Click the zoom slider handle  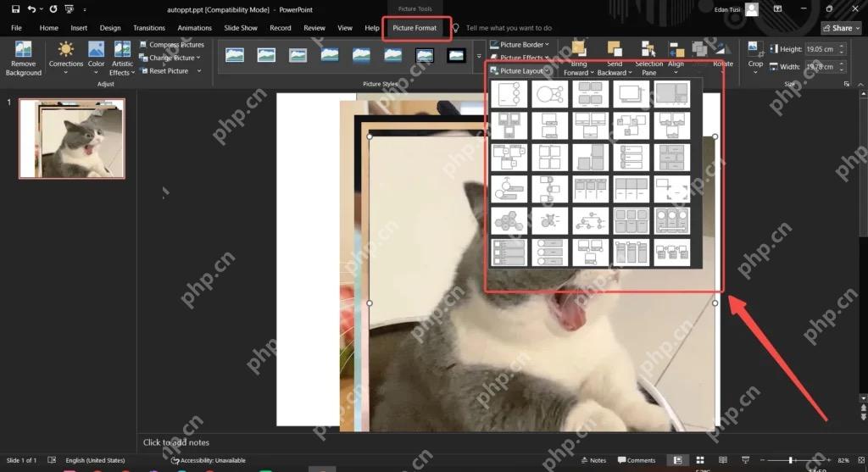tap(791, 460)
